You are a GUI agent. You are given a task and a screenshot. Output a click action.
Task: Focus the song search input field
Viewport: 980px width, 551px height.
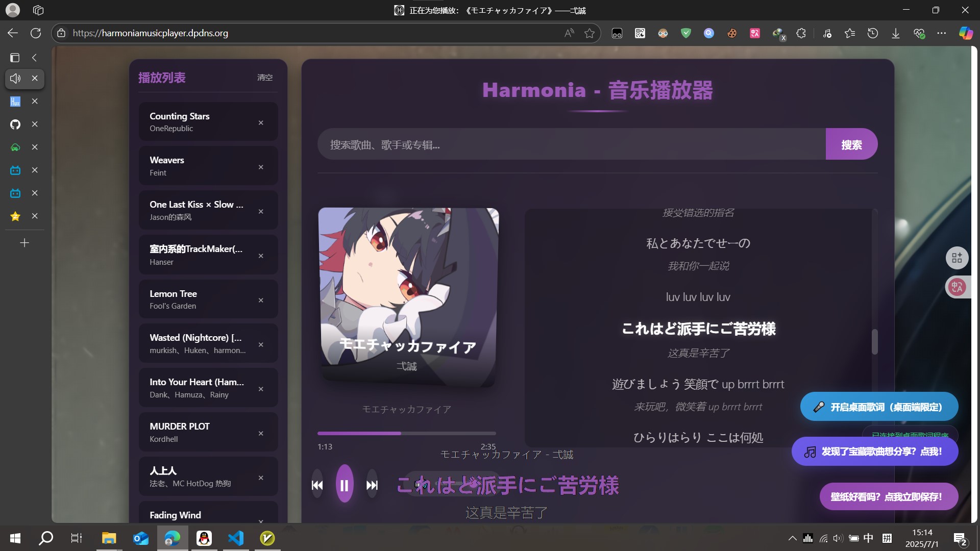[x=572, y=144]
